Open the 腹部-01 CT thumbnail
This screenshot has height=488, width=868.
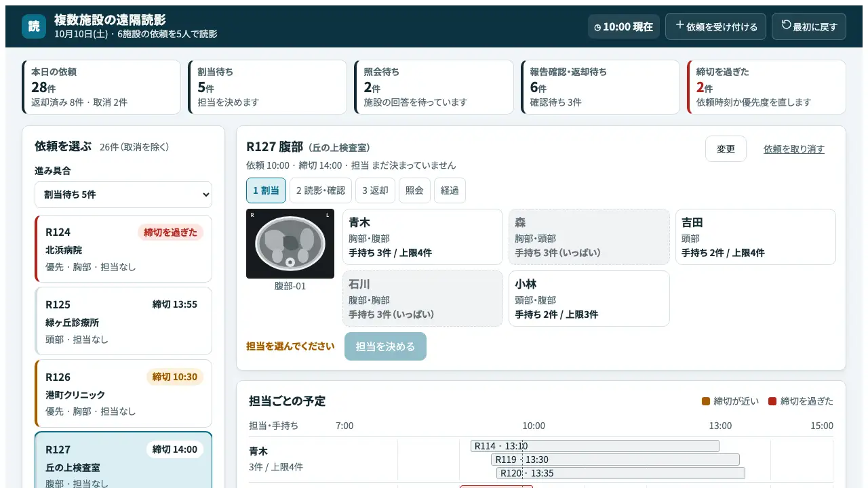(x=290, y=243)
